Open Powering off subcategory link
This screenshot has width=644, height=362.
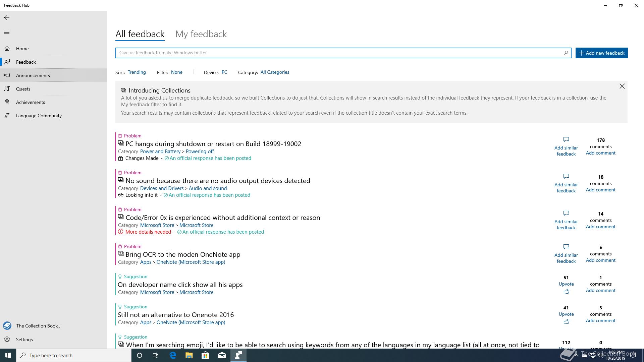tap(200, 152)
